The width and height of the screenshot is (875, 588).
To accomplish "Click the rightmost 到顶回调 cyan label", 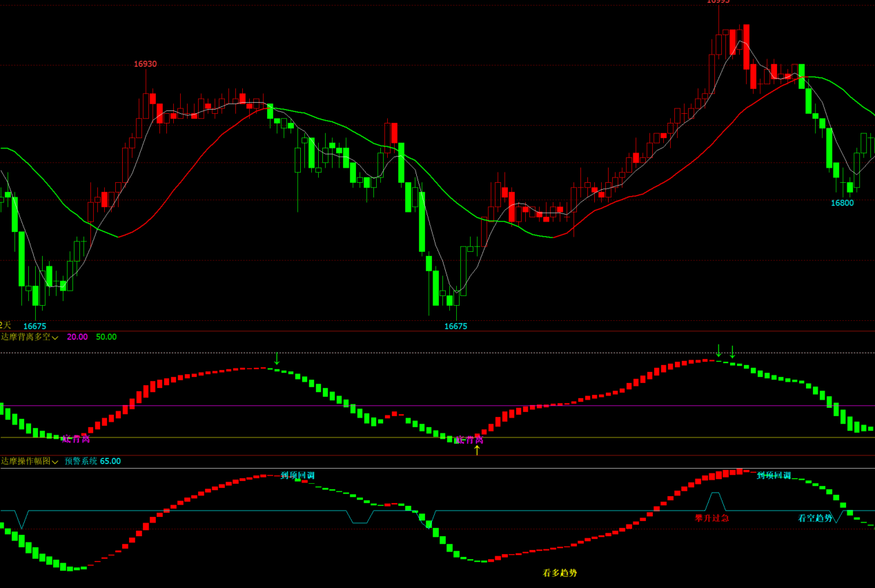I will (774, 476).
